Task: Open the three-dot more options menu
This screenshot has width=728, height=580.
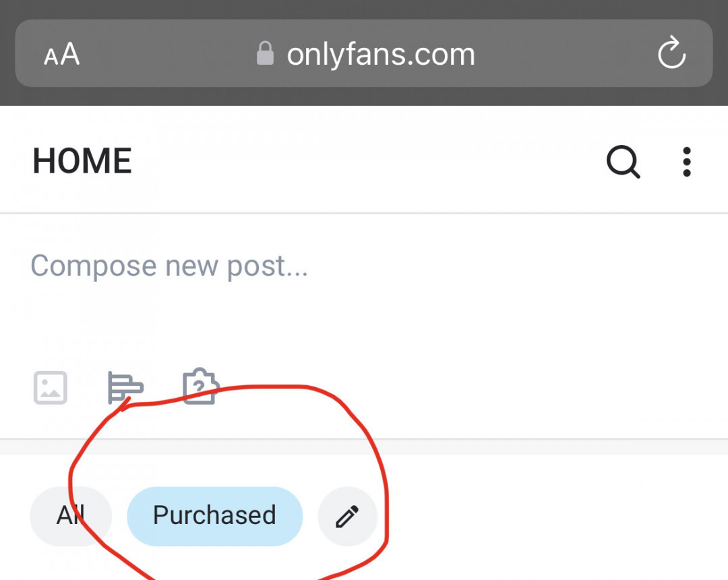Action: click(x=686, y=162)
